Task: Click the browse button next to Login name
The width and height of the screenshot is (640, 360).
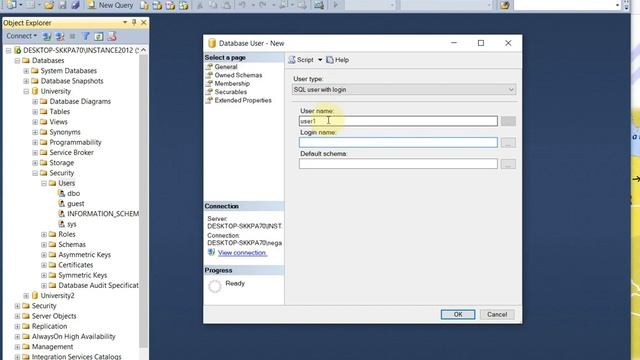Action: [x=508, y=142]
